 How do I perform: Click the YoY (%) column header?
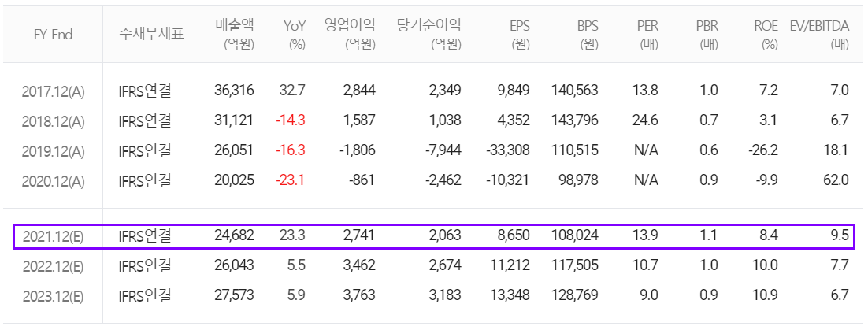(294, 35)
